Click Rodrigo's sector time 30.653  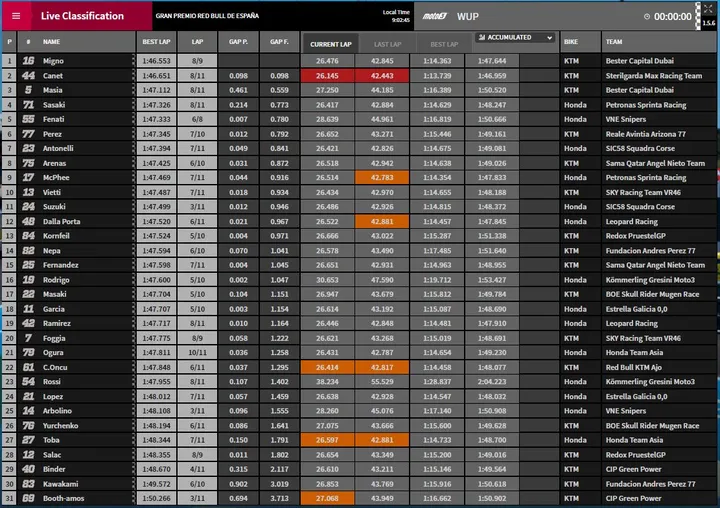[x=327, y=280]
